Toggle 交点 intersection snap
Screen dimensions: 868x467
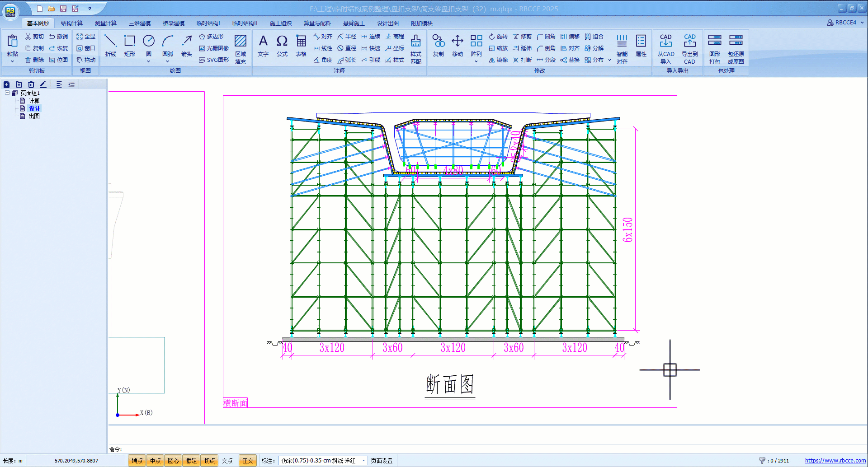pyautogui.click(x=227, y=461)
